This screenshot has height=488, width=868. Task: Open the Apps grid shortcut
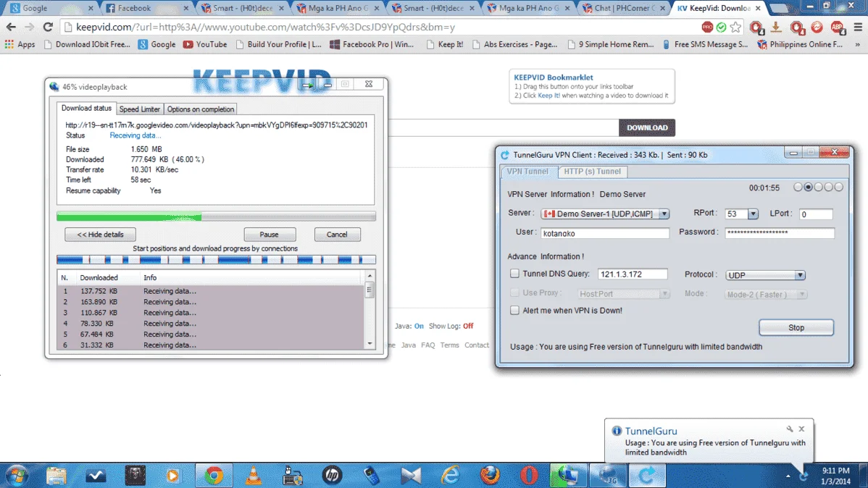(x=20, y=44)
